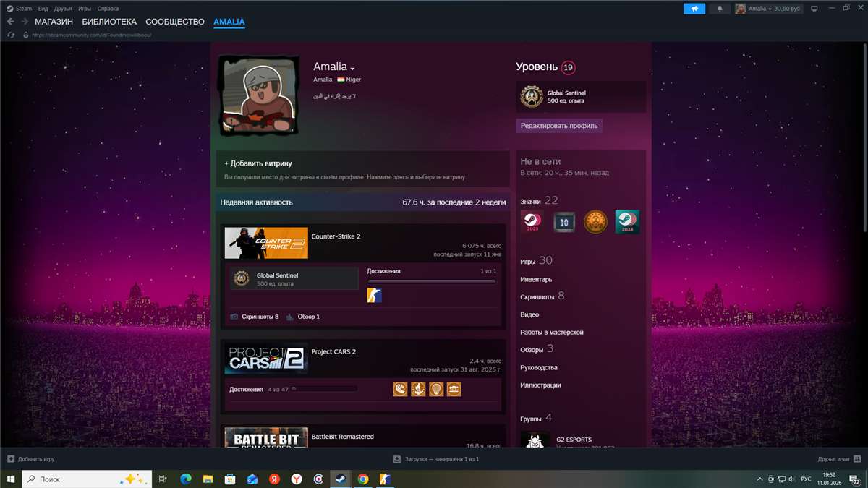Image resolution: width=868 pixels, height=488 pixels.
Task: Switch to the БИБЛИОТЕКА tab
Action: click(x=111, y=21)
